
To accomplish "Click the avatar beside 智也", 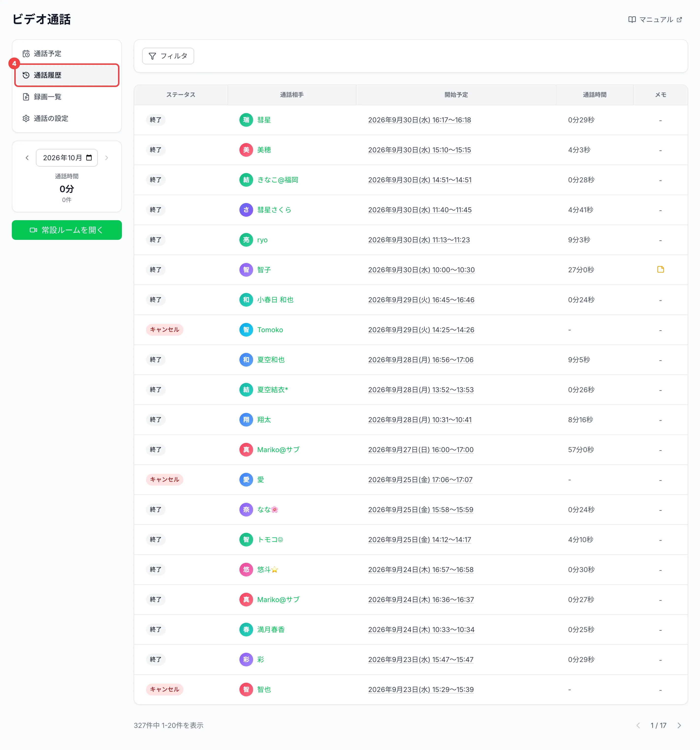I will (x=246, y=690).
